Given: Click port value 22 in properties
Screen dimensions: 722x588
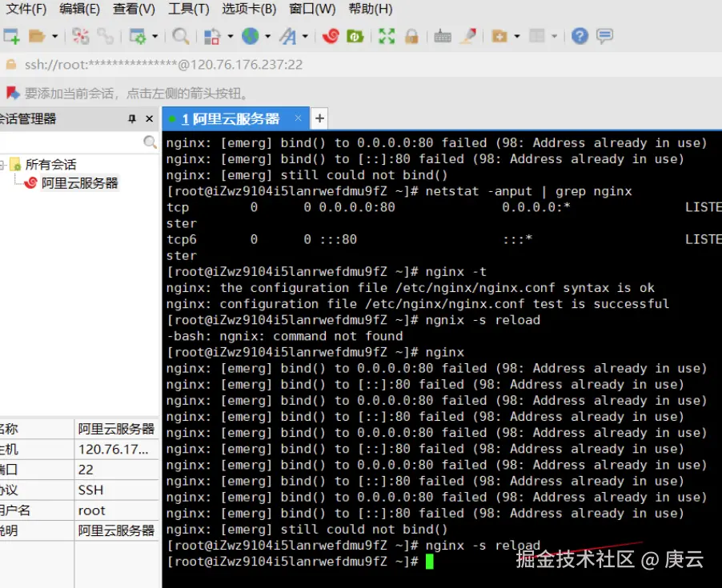Looking at the screenshot, I should click(86, 470).
